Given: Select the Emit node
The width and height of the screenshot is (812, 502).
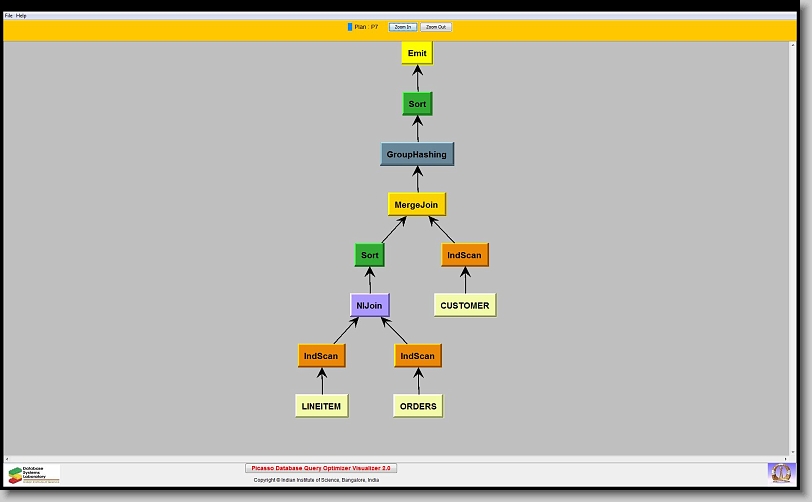Looking at the screenshot, I should pos(417,53).
